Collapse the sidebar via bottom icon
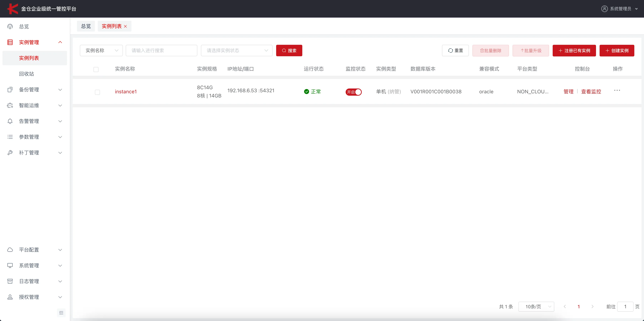 tap(61, 313)
